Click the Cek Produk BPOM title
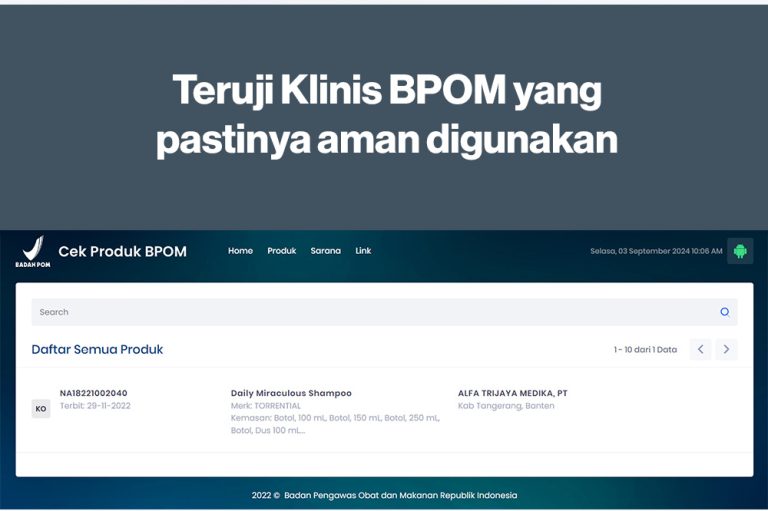The image size is (768, 511). pyautogui.click(x=122, y=251)
